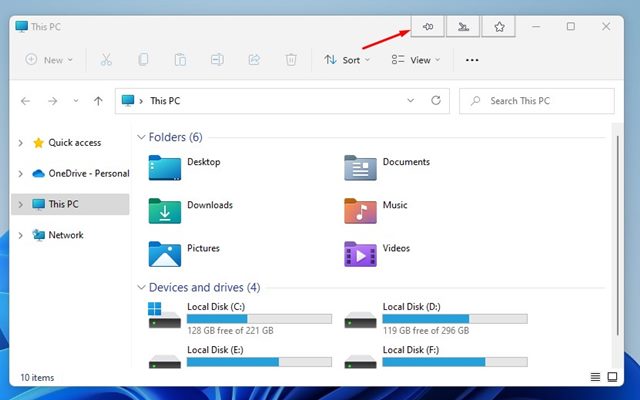
Task: Click Local Disk (E:) usage bar
Action: pos(259,362)
